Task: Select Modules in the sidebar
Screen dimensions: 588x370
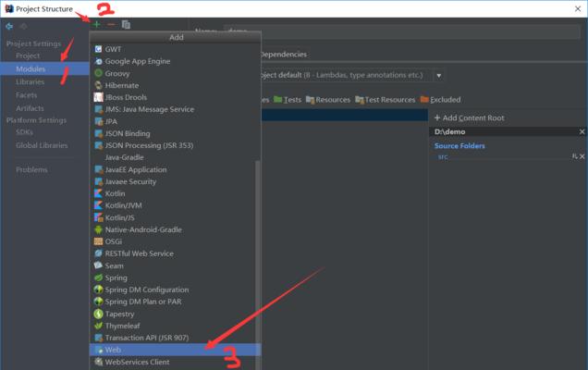Action: (x=44, y=69)
